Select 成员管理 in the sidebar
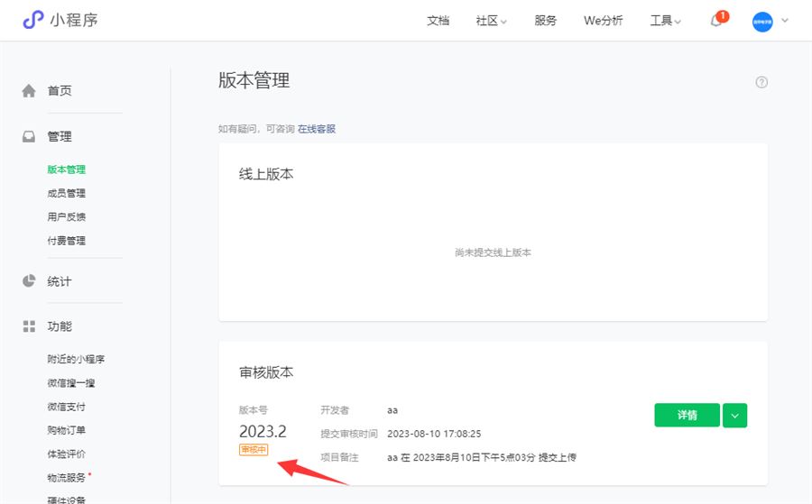 coord(67,193)
